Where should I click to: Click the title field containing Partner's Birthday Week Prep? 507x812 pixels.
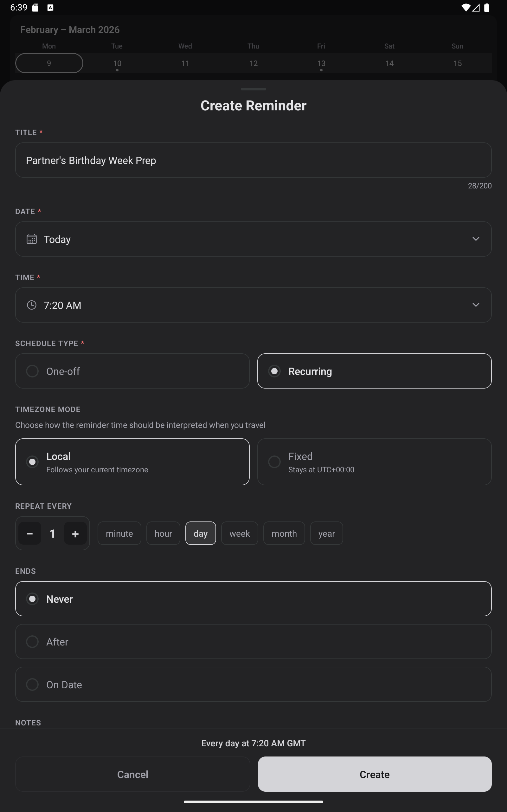pyautogui.click(x=253, y=160)
